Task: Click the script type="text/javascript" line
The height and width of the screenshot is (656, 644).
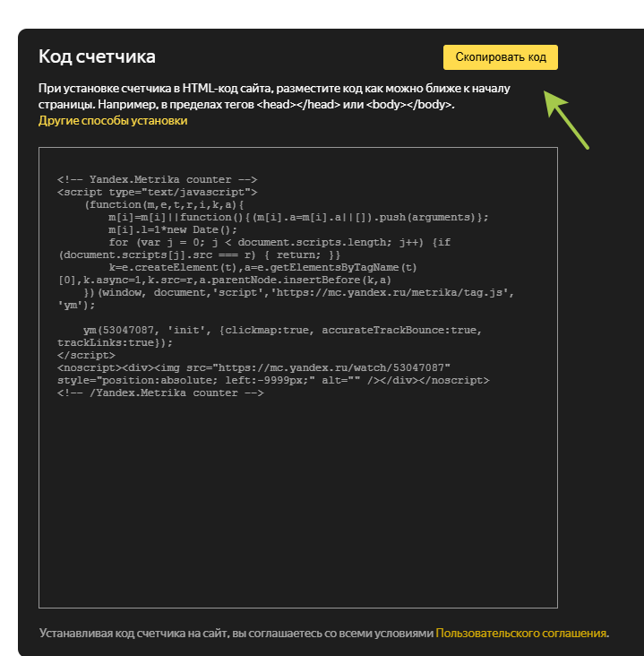Action: pos(158,192)
